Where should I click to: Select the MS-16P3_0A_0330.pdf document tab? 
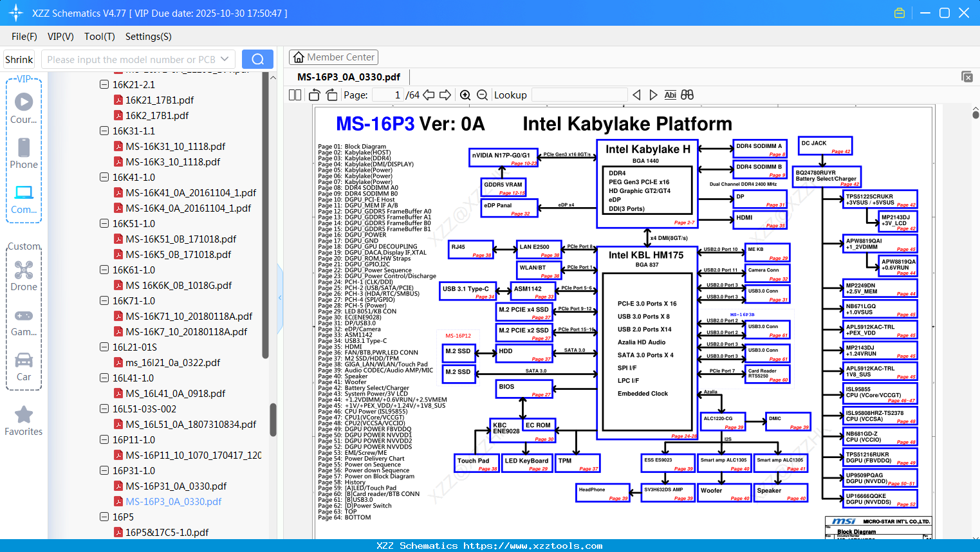pos(349,77)
